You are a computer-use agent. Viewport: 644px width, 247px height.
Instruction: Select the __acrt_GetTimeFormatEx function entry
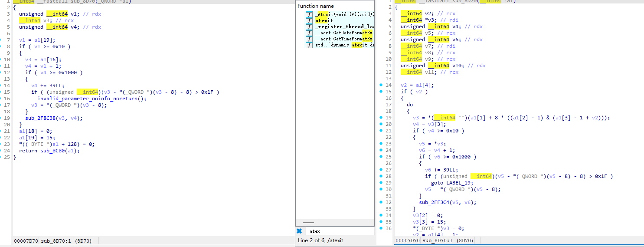(344, 39)
